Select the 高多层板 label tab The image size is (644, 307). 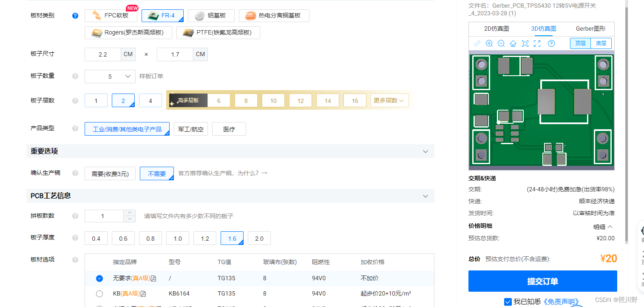[x=188, y=101]
